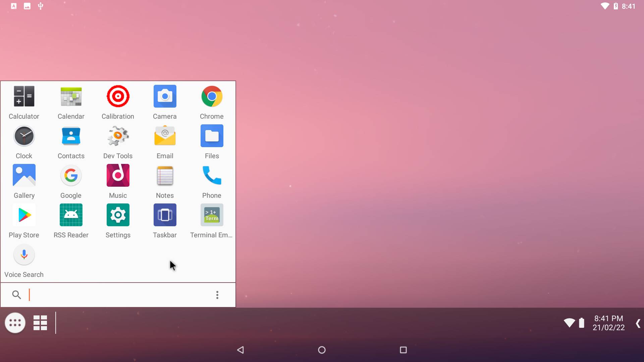644x362 pixels.
Task: Toggle WiFi status indicator
Action: click(569, 323)
